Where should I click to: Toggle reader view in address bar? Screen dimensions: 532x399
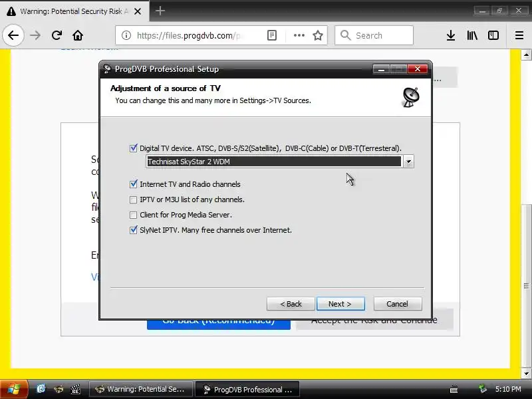coord(272,35)
